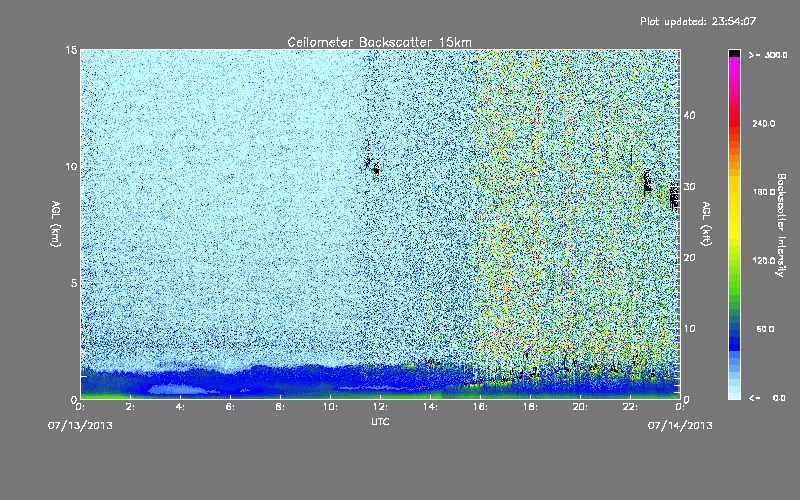Click the 'Backscatter Intensity' colorbar title

pyautogui.click(x=781, y=225)
